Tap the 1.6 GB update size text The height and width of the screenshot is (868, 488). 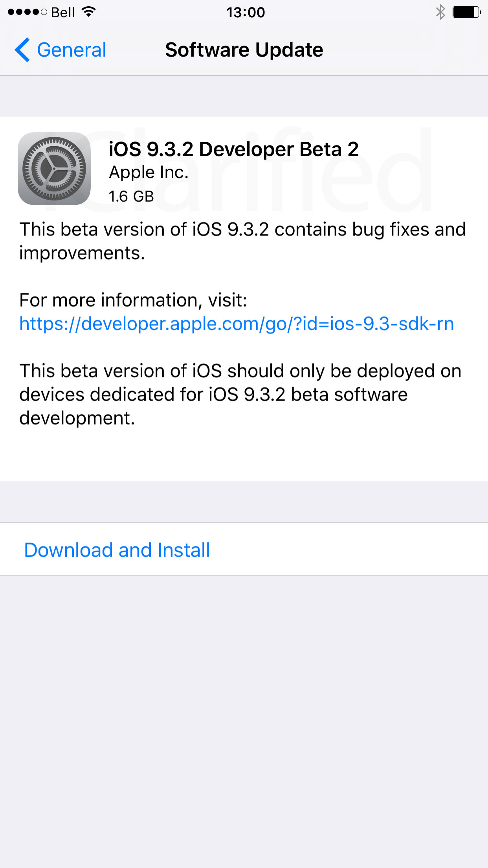[x=131, y=197]
